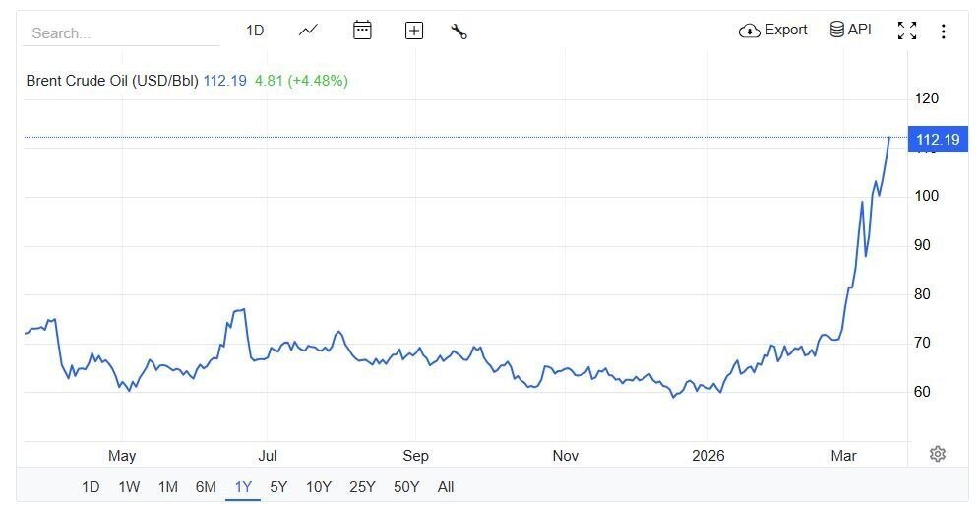Click the Search input field
The image size is (980, 510).
pyautogui.click(x=121, y=33)
